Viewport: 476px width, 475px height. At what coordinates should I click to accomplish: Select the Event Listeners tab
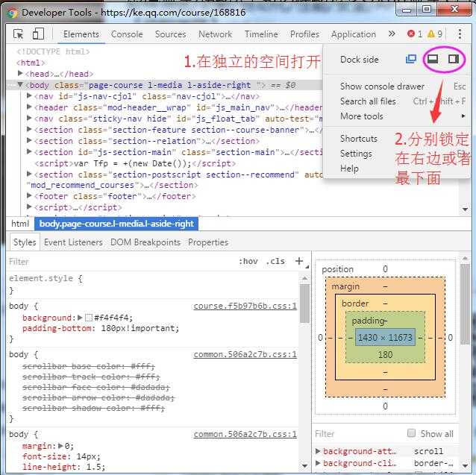(x=73, y=242)
